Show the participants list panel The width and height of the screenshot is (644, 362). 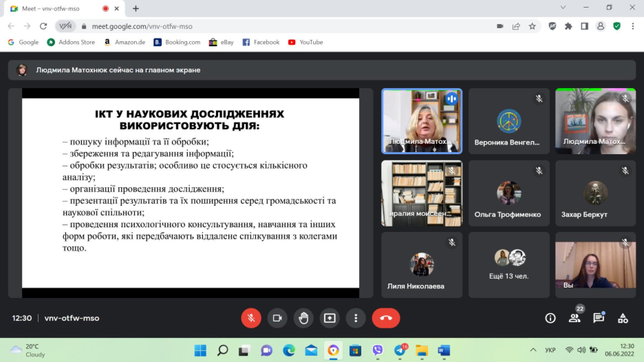[575, 318]
